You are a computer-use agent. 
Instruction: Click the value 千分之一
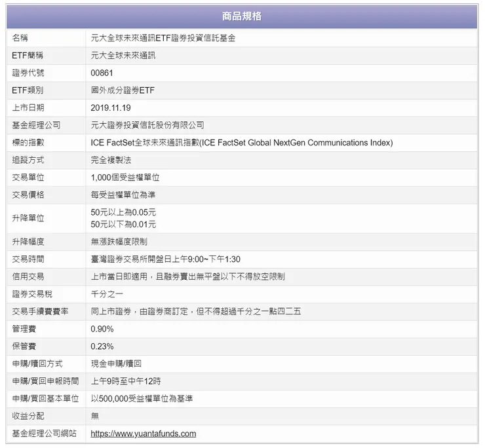107,293
